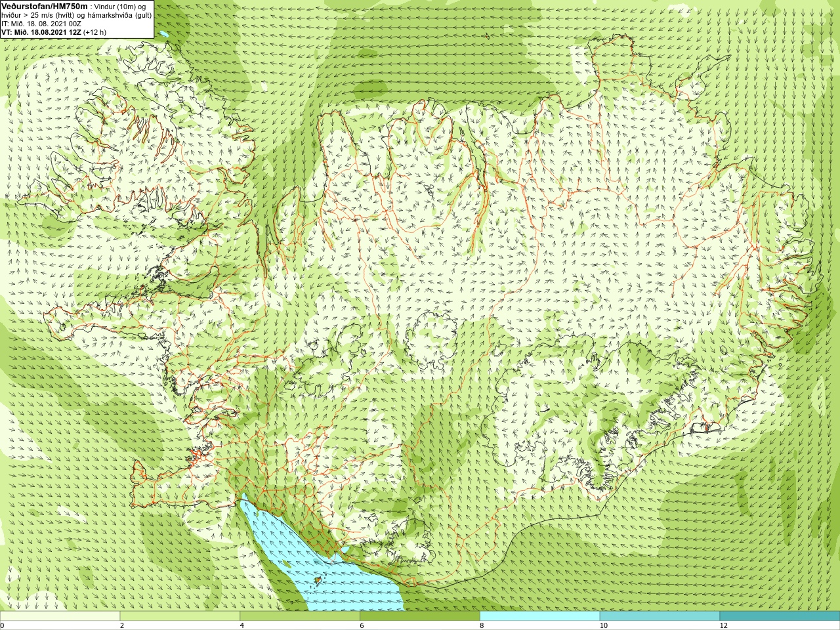The height and width of the screenshot is (630, 840).
Task: Click the '6' scale label
Action: 362,625
